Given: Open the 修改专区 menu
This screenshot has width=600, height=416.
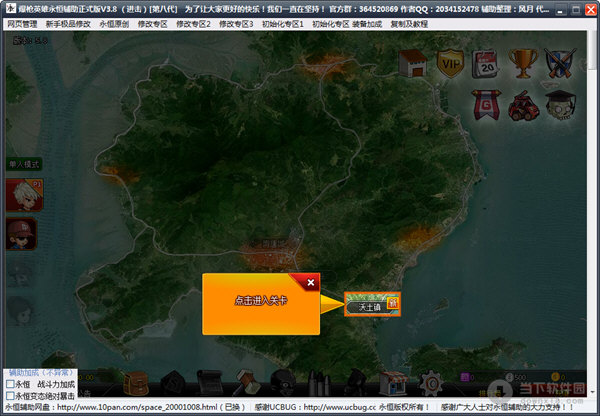Looking at the screenshot, I should [153, 24].
